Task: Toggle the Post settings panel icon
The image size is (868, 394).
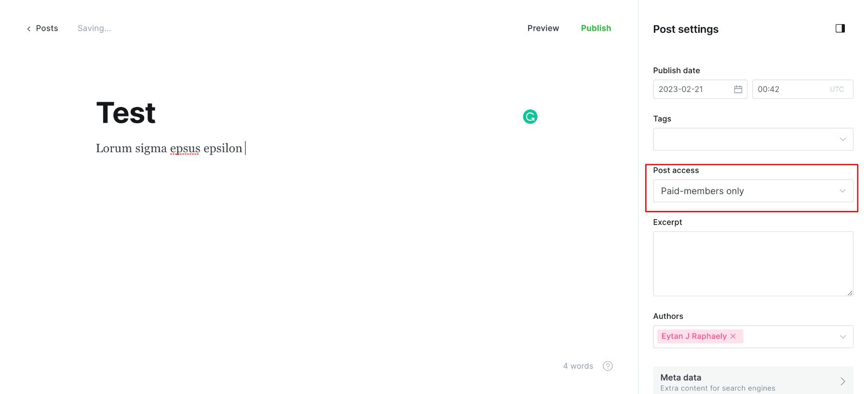Action: 840,28
